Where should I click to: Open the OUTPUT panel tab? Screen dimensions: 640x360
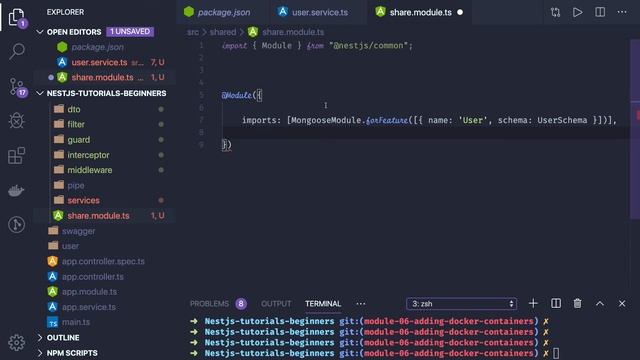276,304
